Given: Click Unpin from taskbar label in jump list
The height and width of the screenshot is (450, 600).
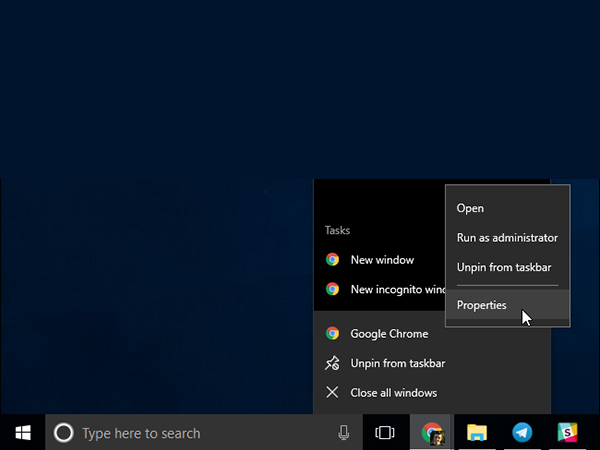Looking at the screenshot, I should tap(397, 363).
